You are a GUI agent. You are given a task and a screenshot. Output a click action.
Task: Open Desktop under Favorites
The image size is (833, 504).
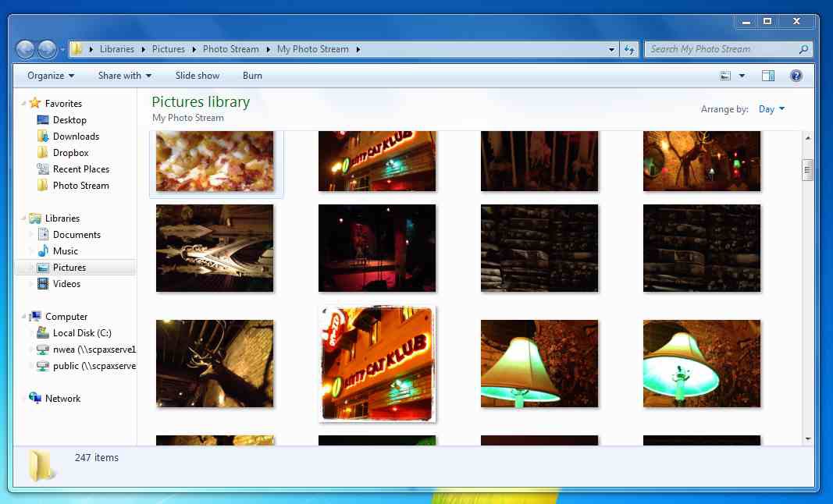tap(69, 120)
